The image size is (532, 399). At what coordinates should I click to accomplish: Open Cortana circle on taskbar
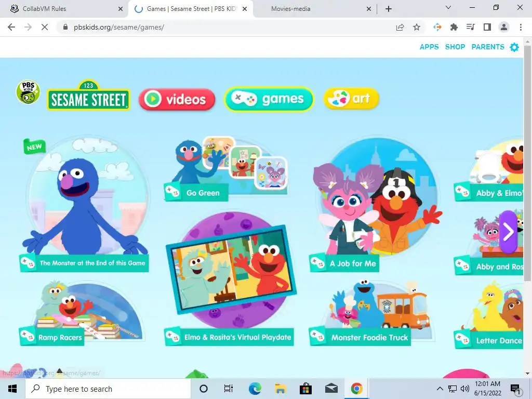(x=204, y=389)
